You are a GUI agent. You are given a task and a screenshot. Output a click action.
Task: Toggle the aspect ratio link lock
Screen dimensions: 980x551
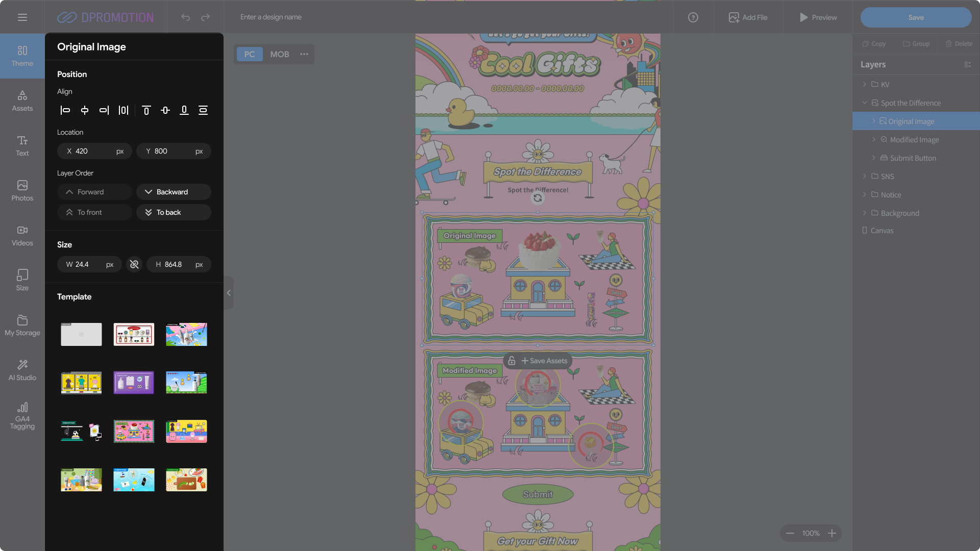point(134,264)
